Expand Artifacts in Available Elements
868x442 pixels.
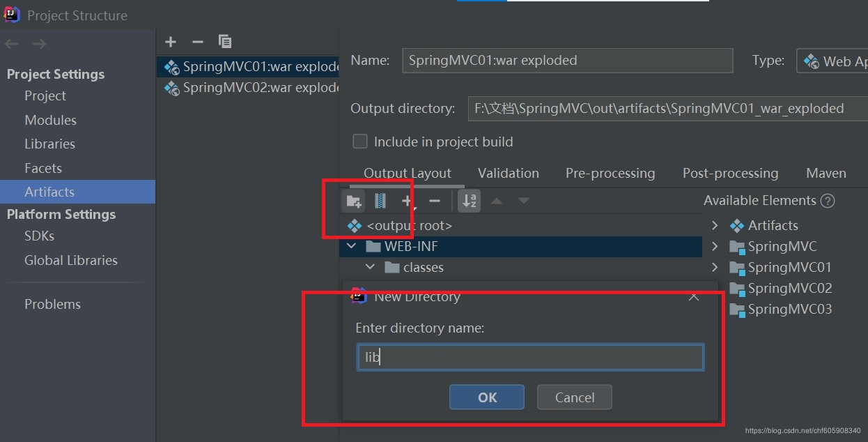point(715,225)
